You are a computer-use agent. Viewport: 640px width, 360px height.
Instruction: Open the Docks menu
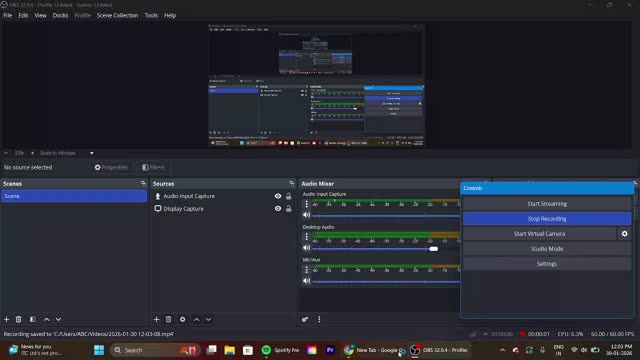tap(60, 16)
